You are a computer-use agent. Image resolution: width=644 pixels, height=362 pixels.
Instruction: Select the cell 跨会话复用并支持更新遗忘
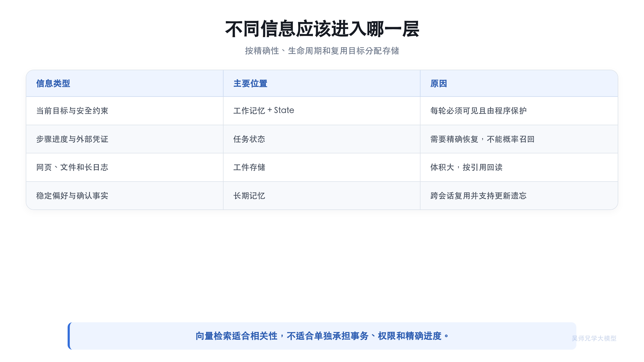pyautogui.click(x=519, y=196)
